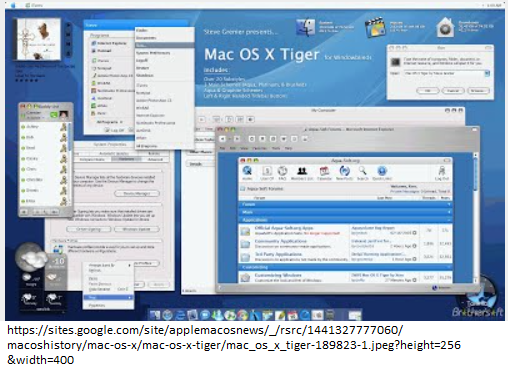Click Device Manager button in System Properties
508x369 pixels.
tap(137, 194)
